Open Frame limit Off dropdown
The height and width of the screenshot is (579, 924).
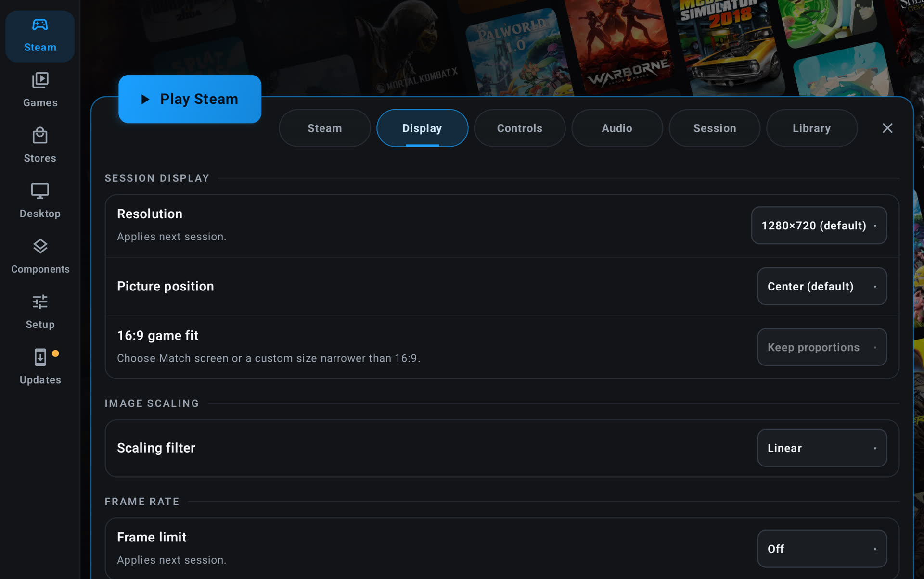(821, 549)
